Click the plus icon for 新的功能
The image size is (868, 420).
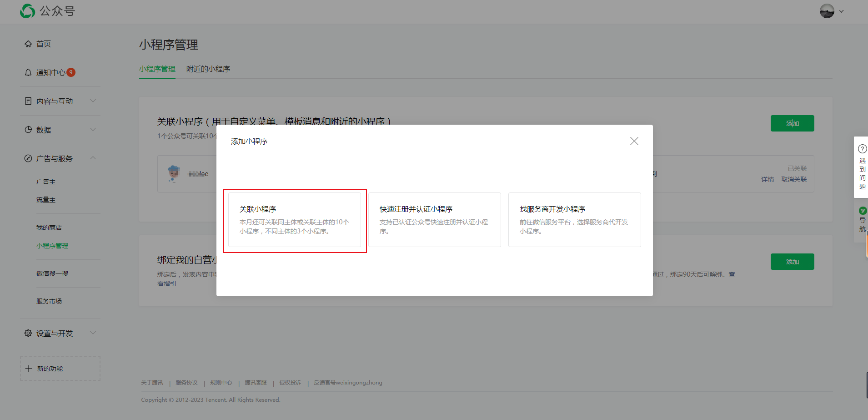click(x=29, y=369)
